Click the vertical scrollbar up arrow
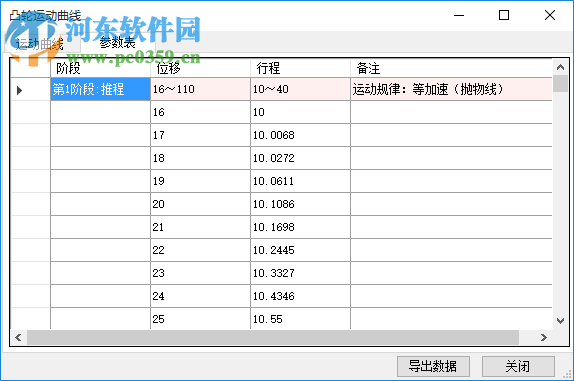Screen dimensions: 574x381 (560, 67)
